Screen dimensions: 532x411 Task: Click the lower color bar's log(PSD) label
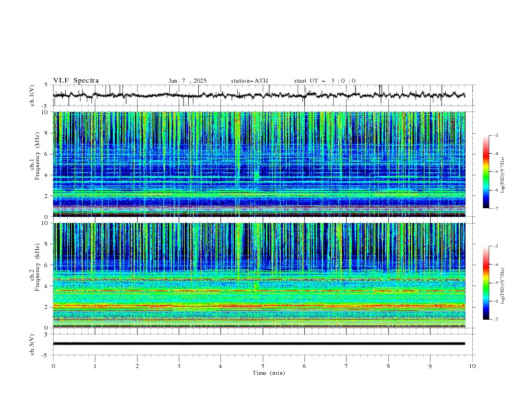(502, 286)
